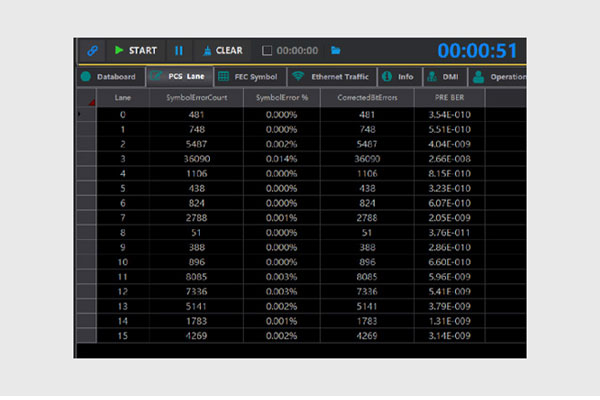Click lane 6 PRE BER 6.07E-010

click(x=449, y=203)
